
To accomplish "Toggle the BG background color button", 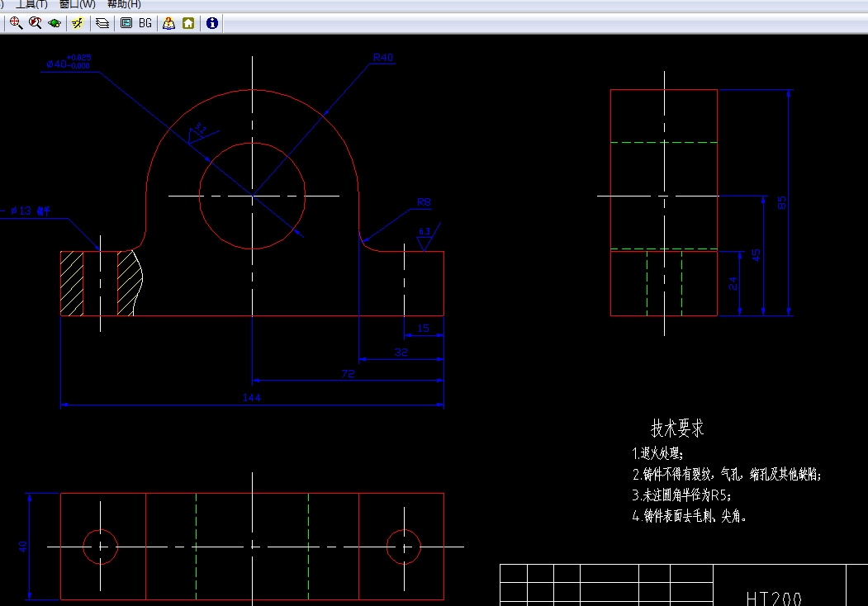I will pos(145,22).
